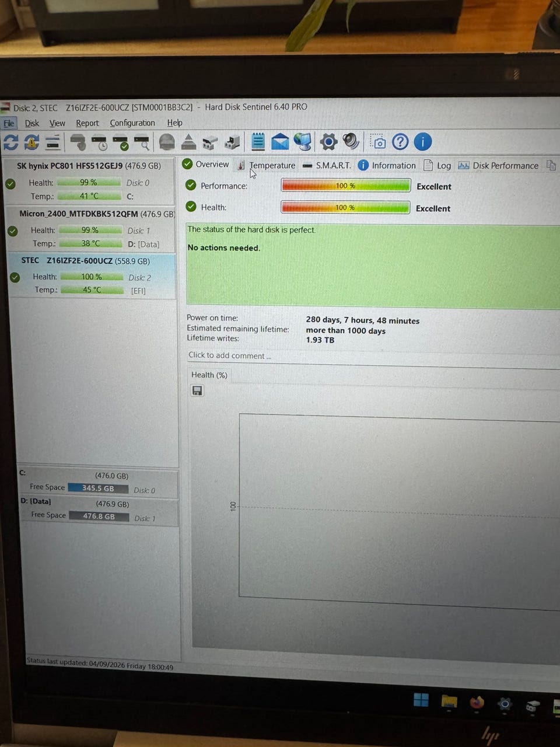The height and width of the screenshot is (747, 560).
Task: Click the [EFI] label under STEC disk
Action: pos(138,291)
